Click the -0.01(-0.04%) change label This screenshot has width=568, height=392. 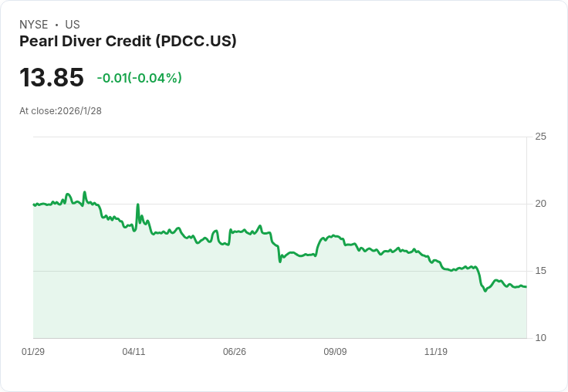pyautogui.click(x=139, y=78)
